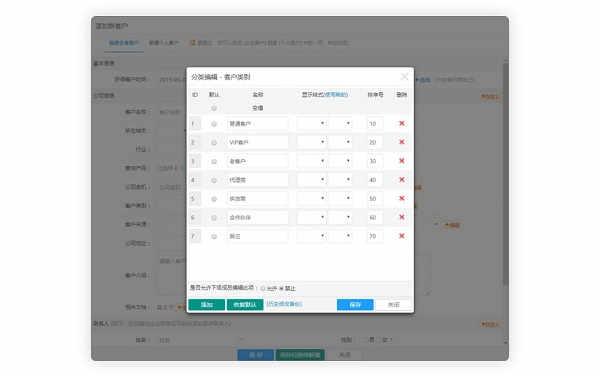Image resolution: width=600 pixels, height=377 pixels.
Task: Set row 1 as default via radio button
Action: pyautogui.click(x=214, y=124)
